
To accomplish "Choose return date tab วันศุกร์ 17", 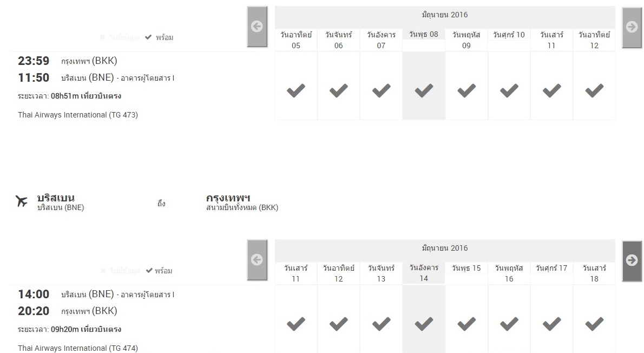I will (x=551, y=269).
